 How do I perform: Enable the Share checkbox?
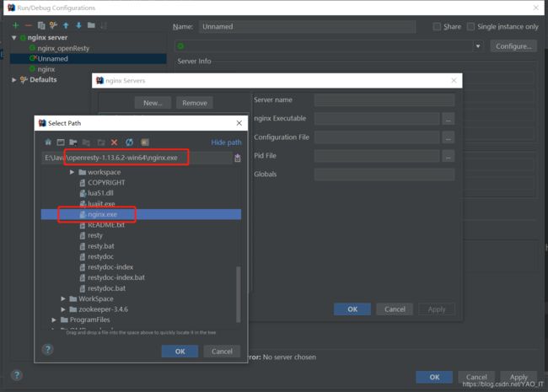437,26
